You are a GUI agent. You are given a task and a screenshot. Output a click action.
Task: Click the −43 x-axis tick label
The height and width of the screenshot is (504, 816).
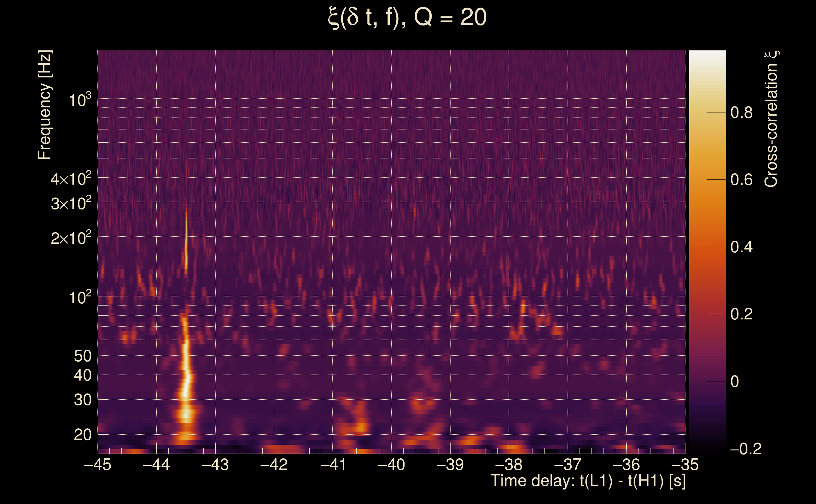[x=215, y=465]
